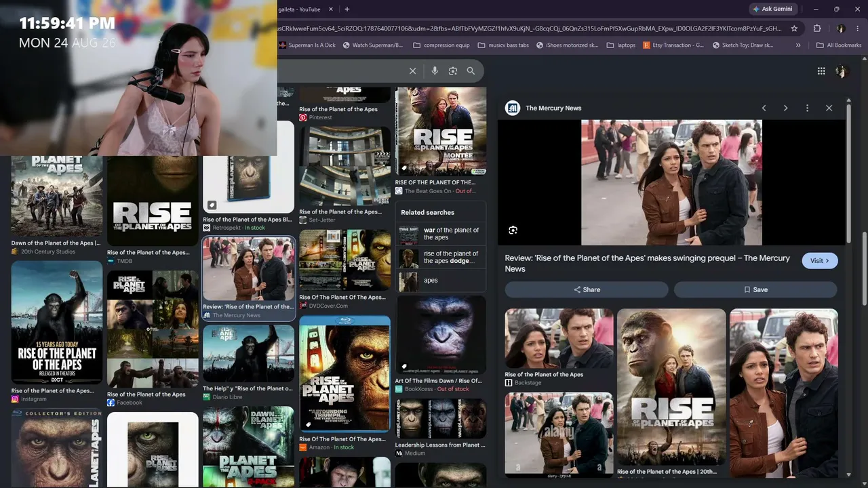This screenshot has height=488, width=868.
Task: Close the image preview panel
Action: tap(829, 108)
